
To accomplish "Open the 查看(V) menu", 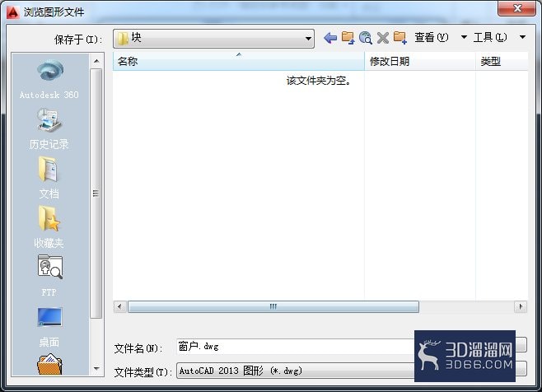I will pos(432,37).
